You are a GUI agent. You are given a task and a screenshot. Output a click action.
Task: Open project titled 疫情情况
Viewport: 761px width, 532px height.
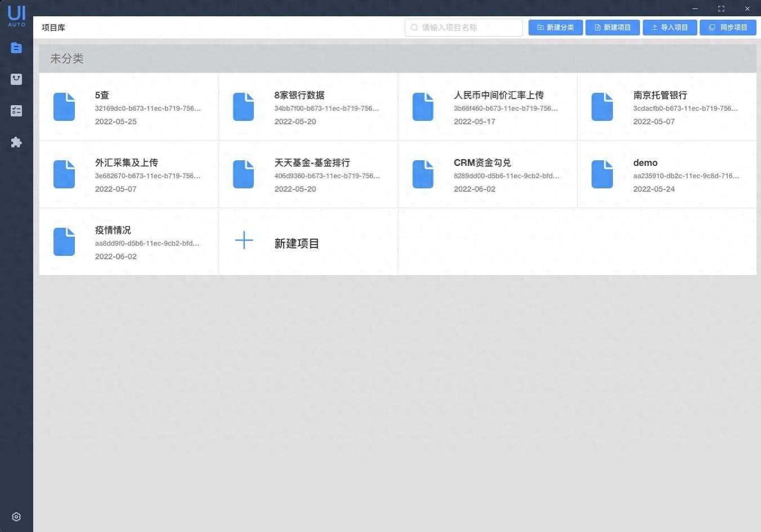click(113, 230)
